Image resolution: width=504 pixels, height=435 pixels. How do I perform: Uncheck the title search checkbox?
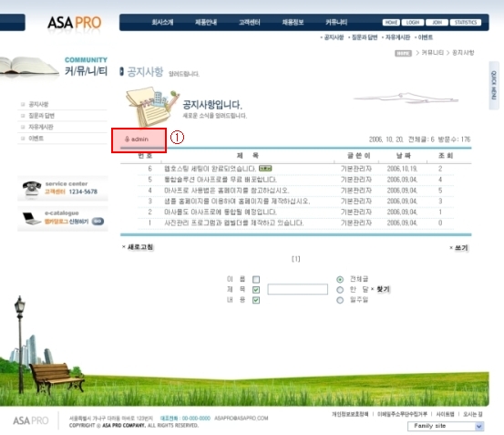pyautogui.click(x=256, y=290)
